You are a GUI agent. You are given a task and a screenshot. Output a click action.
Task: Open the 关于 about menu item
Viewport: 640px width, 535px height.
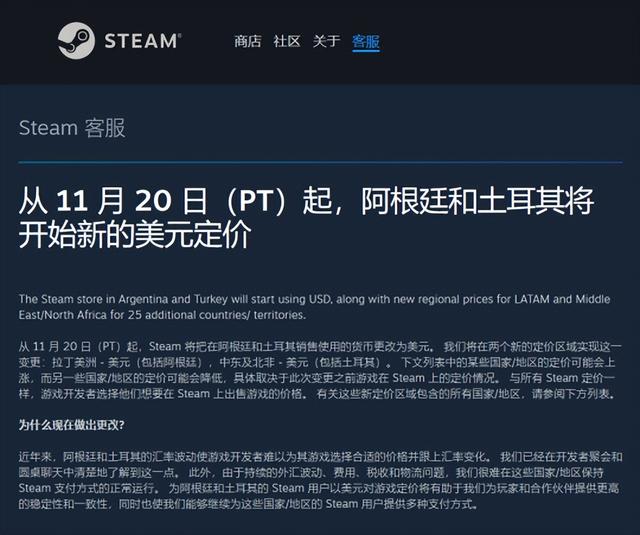(326, 41)
